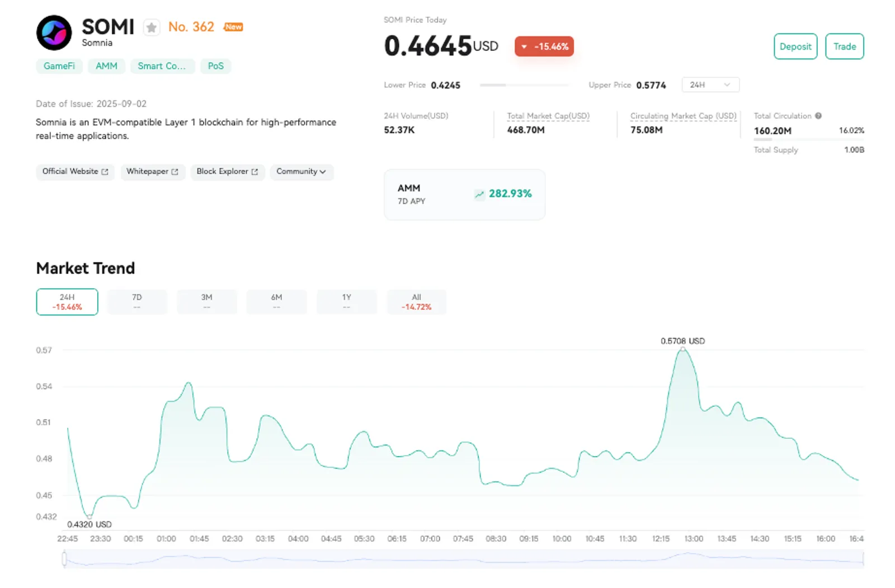Click the lower/upper price range bar

[524, 85]
